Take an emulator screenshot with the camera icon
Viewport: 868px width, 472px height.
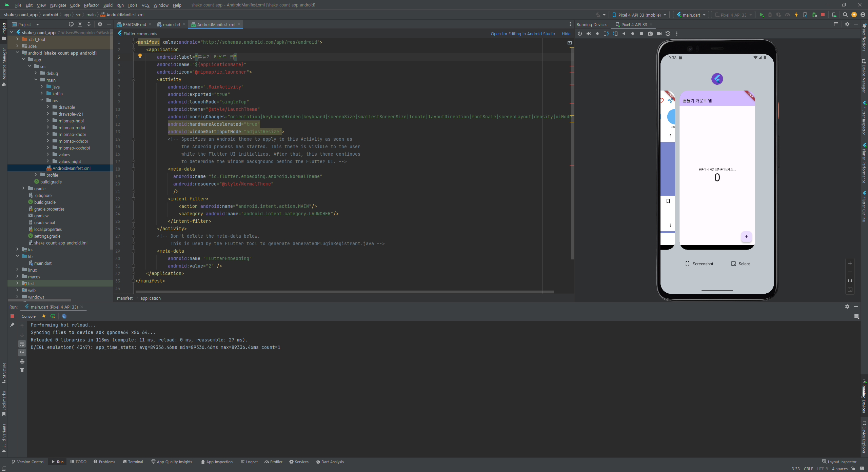(650, 34)
